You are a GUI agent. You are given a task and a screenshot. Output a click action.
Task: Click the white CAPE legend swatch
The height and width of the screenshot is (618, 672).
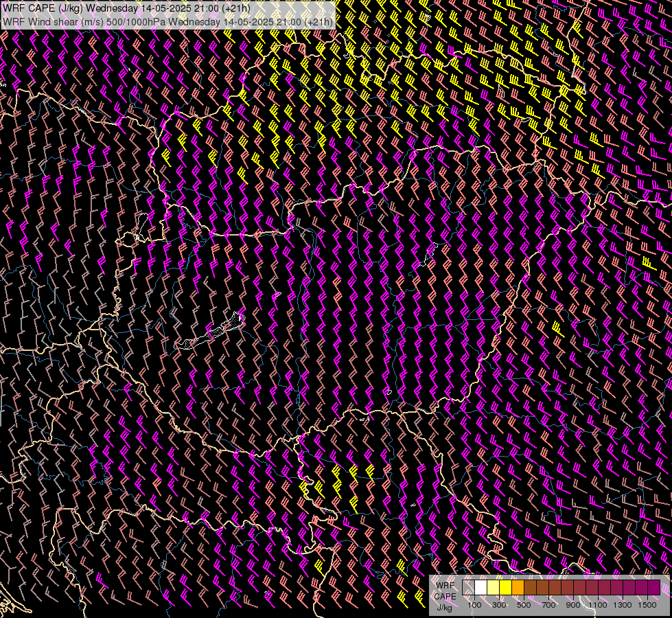coord(481,587)
